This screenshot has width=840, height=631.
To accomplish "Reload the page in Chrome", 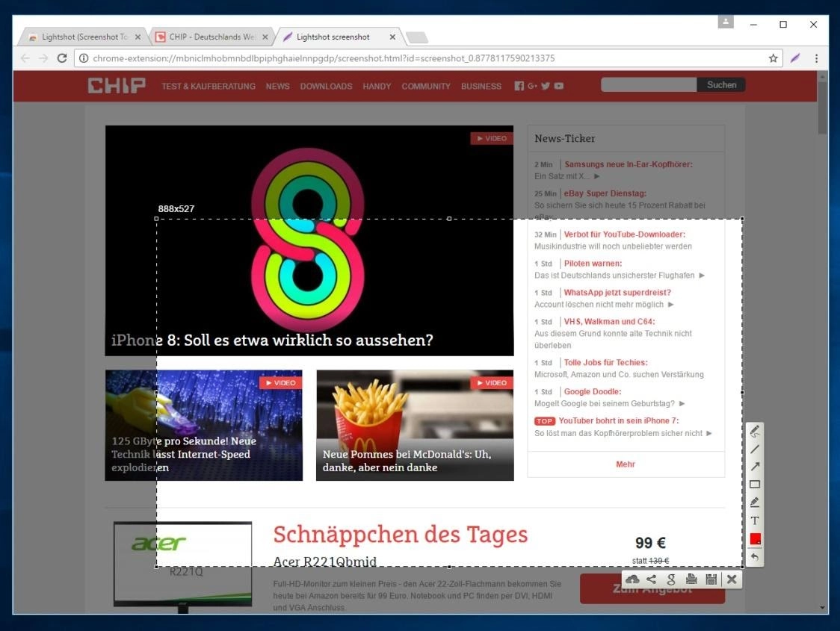I will (62, 57).
